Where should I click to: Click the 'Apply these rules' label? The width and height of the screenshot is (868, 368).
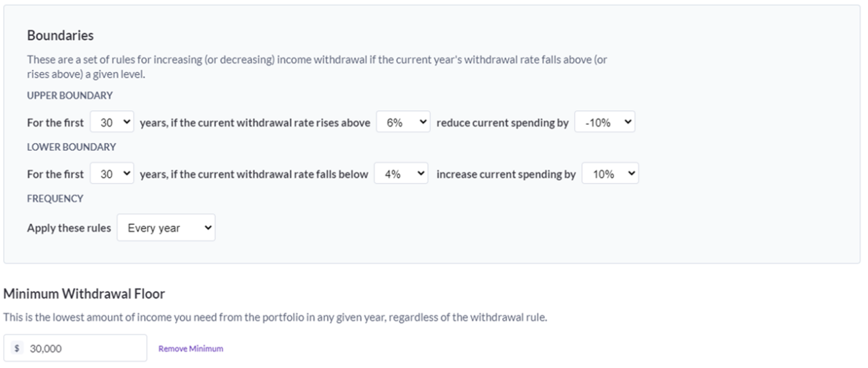tap(69, 228)
